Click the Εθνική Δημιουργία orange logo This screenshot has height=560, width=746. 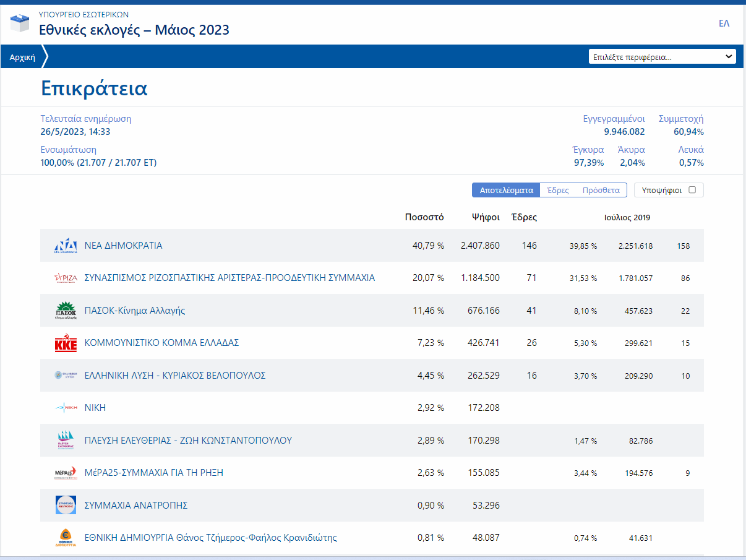(66, 538)
